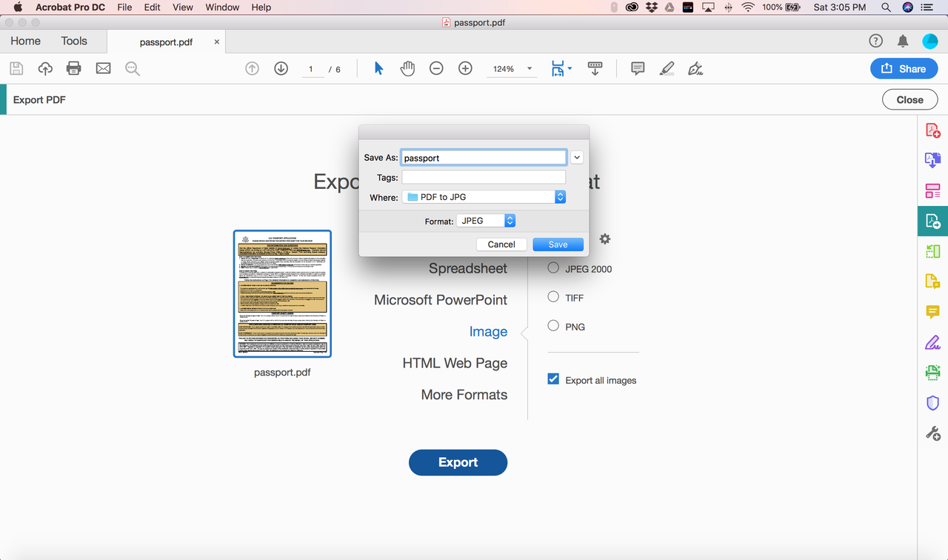Image resolution: width=948 pixels, height=560 pixels.
Task: Click the zoom in plus icon
Action: pyautogui.click(x=465, y=69)
